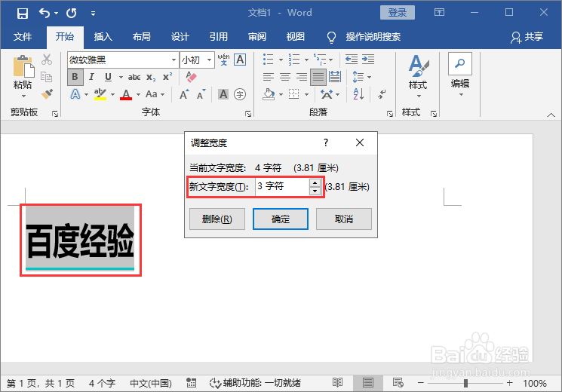The height and width of the screenshot is (392, 562).
Task: Click the Multilevel List icon
Action: click(x=320, y=60)
